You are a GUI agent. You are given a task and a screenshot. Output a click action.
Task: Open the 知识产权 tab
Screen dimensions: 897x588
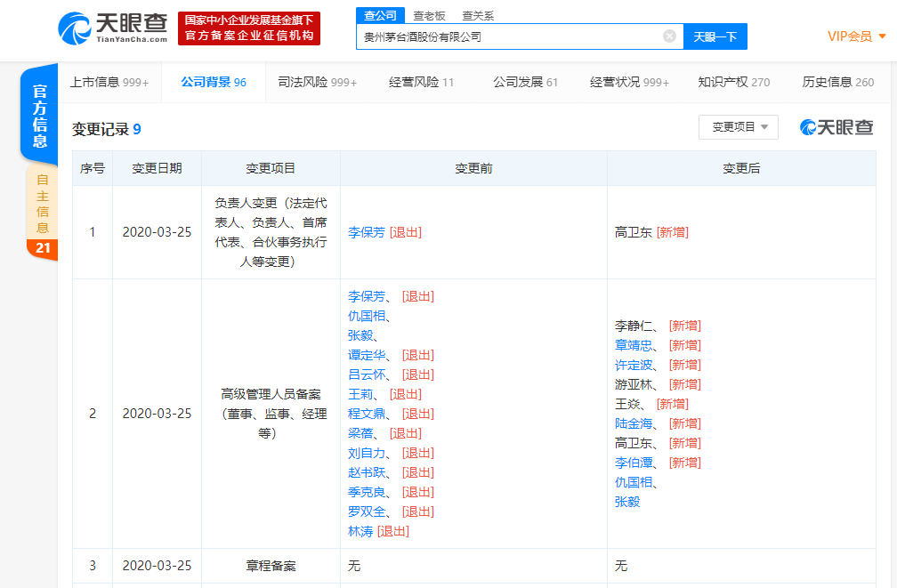point(734,83)
